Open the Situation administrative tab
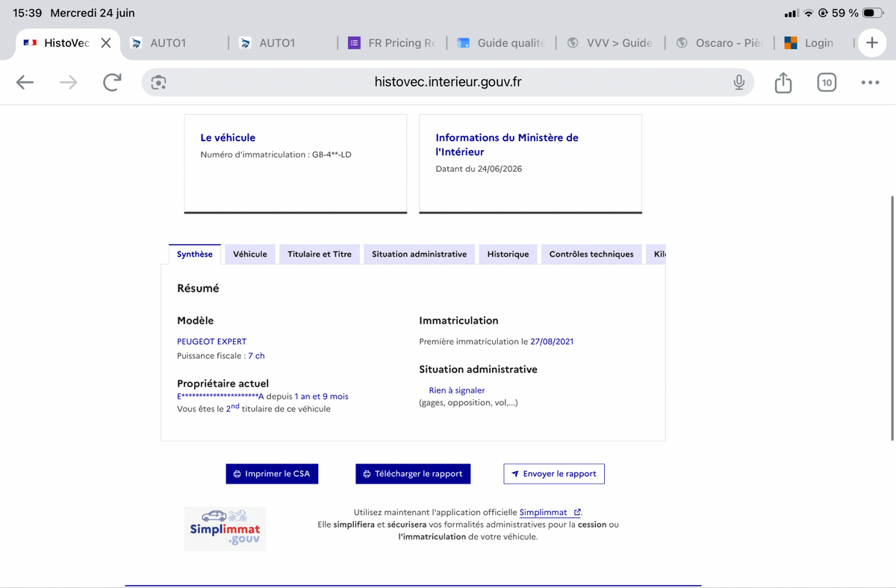Image resolution: width=896 pixels, height=588 pixels. click(x=420, y=254)
